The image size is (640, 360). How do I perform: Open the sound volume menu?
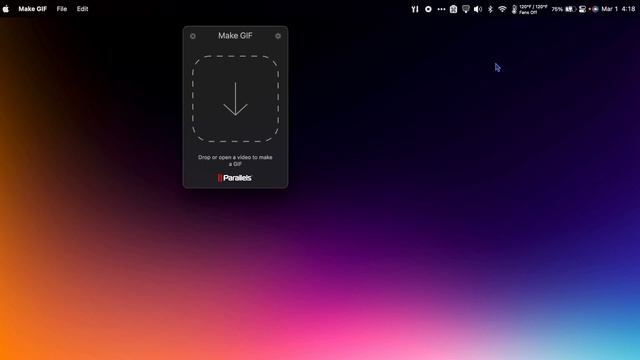pyautogui.click(x=478, y=9)
